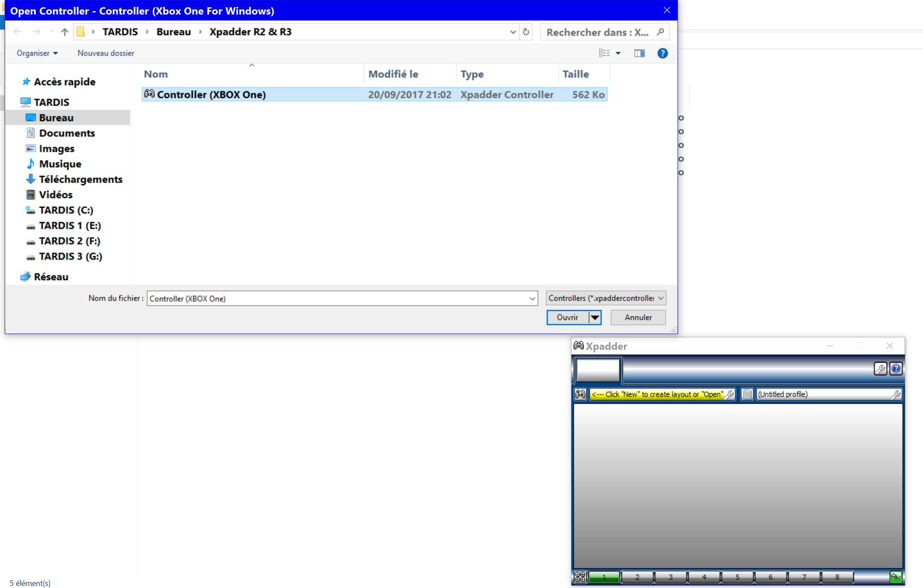Open TARDIS (C:) drive

pyautogui.click(x=66, y=210)
